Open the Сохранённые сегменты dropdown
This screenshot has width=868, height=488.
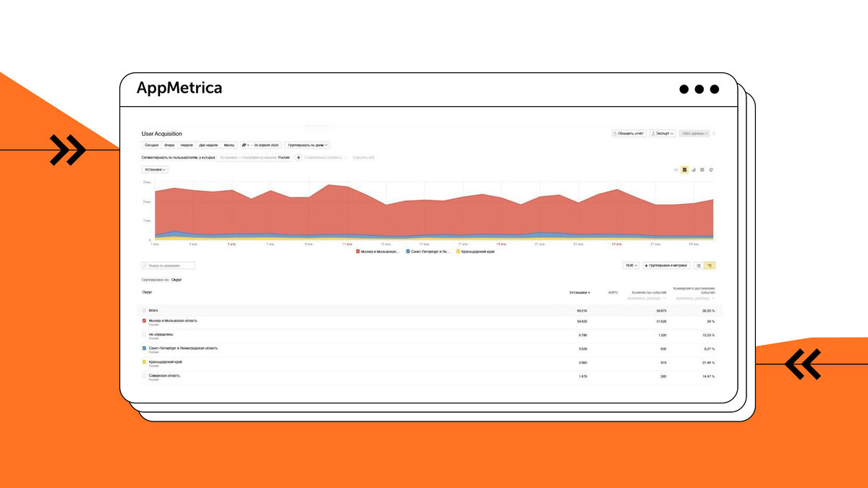click(325, 158)
